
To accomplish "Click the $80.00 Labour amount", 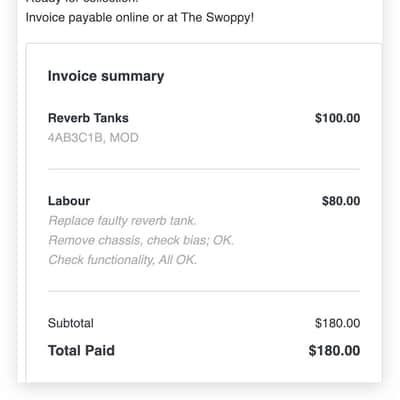I will coord(341,201).
